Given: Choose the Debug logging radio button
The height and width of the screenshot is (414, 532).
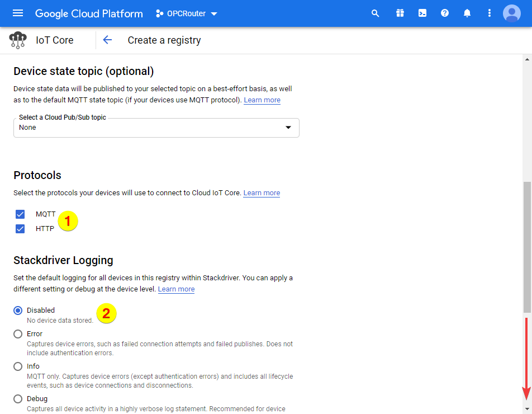Looking at the screenshot, I should [18, 399].
